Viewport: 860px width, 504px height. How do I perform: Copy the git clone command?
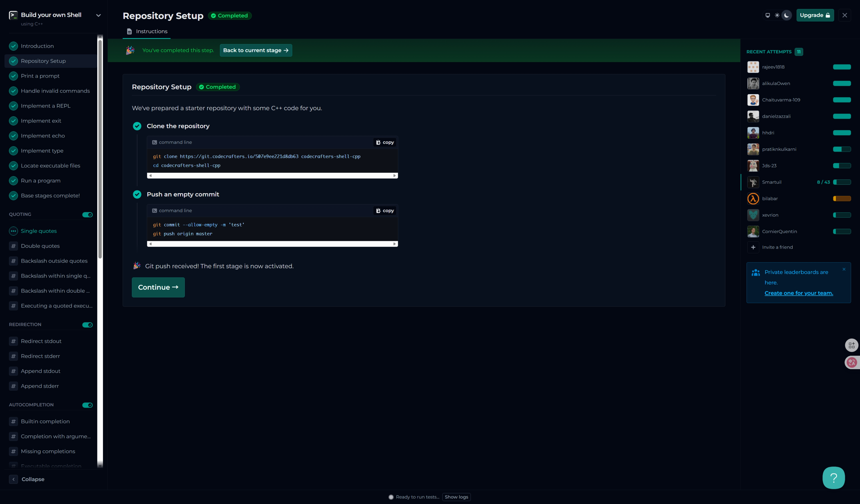pos(385,142)
